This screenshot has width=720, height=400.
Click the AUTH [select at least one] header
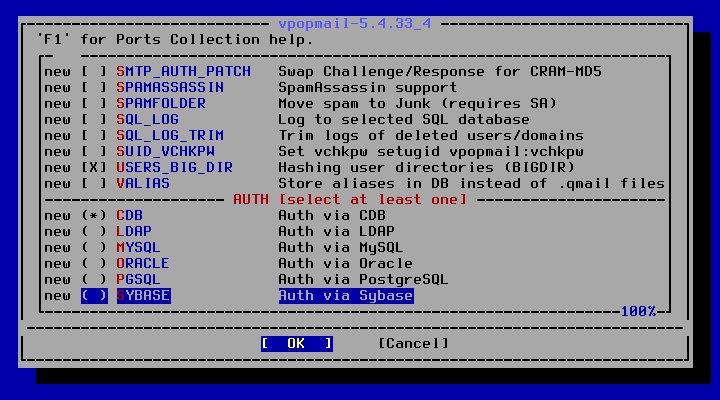(350, 200)
